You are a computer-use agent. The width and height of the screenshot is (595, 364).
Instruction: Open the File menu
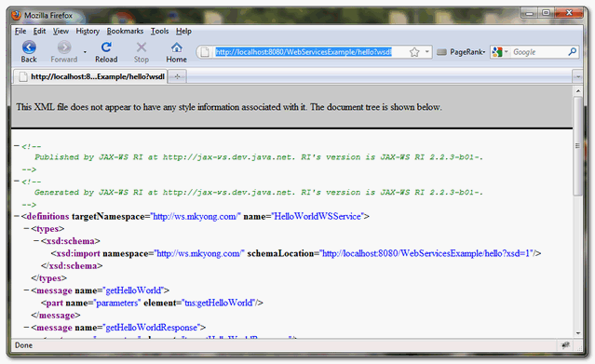[x=20, y=31]
